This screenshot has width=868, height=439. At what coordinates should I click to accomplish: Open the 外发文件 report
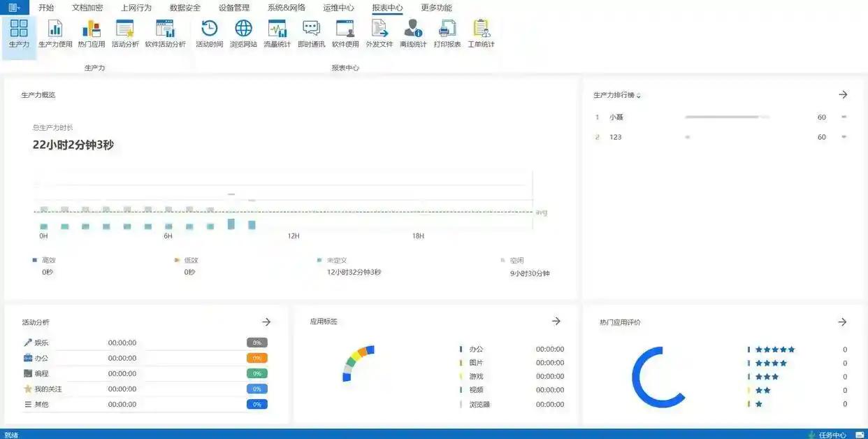point(379,34)
